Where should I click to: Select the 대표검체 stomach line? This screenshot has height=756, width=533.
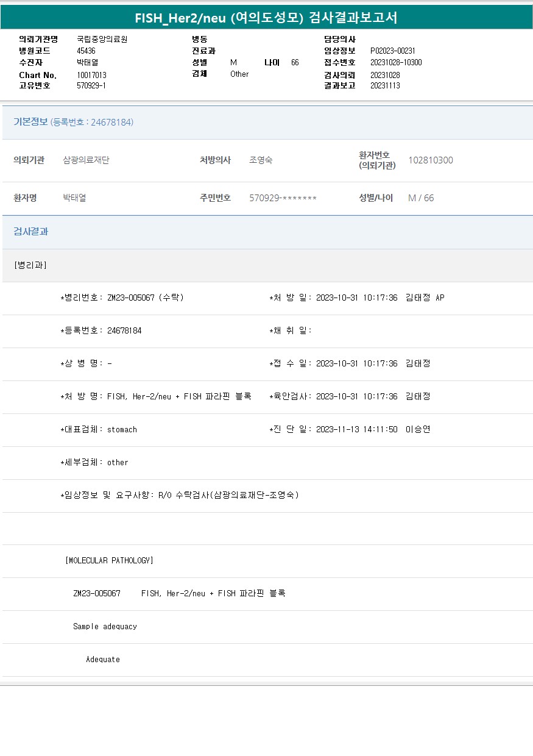[x=99, y=429]
